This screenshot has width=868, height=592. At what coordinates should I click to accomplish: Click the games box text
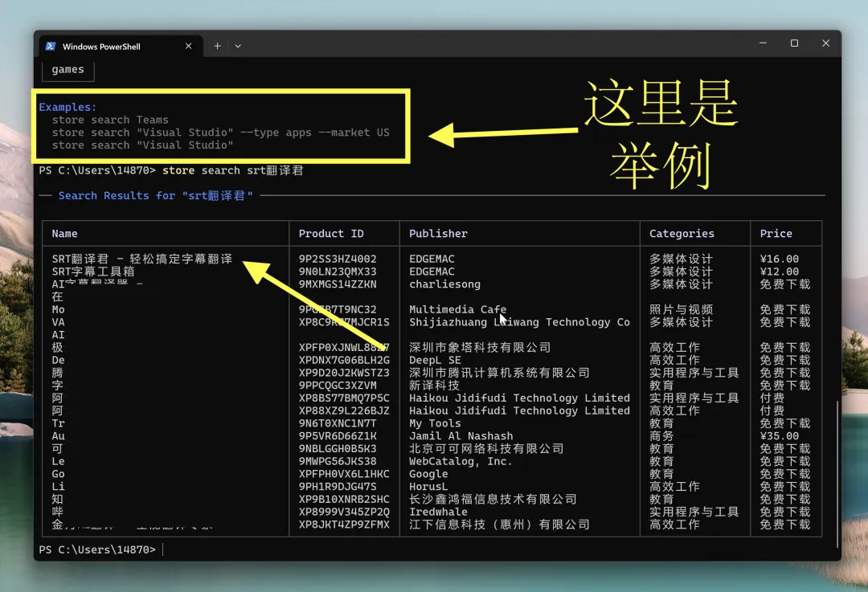tap(68, 70)
